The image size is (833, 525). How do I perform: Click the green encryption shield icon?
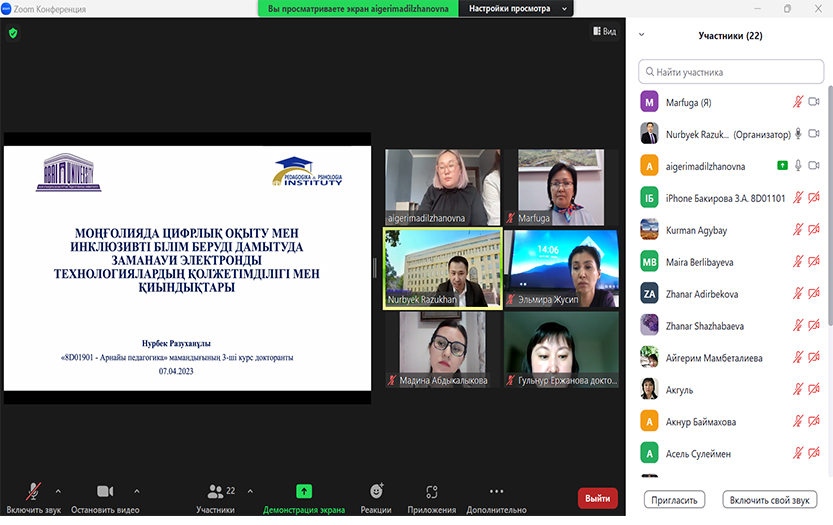(x=13, y=33)
